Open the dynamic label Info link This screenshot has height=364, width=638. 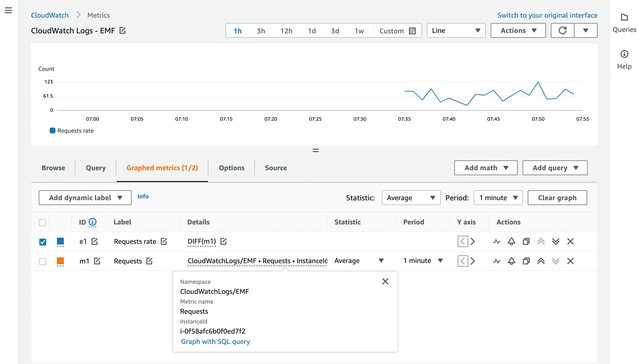(143, 196)
